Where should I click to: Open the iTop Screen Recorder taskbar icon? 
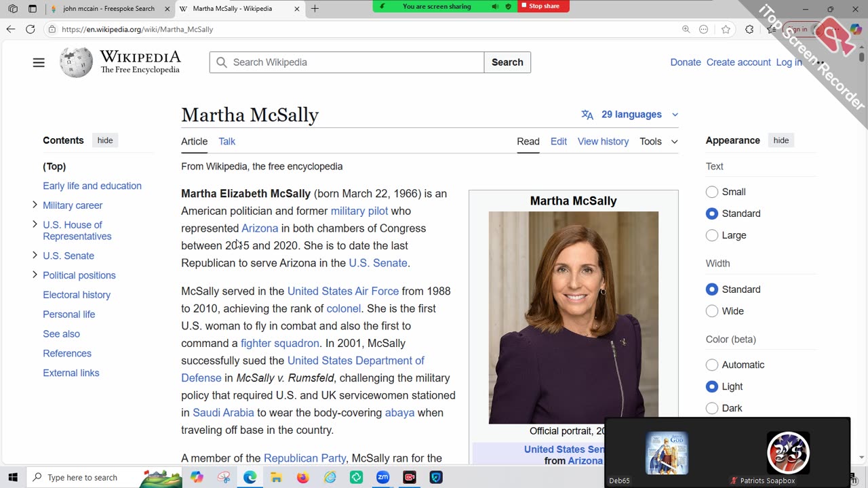[409, 477]
